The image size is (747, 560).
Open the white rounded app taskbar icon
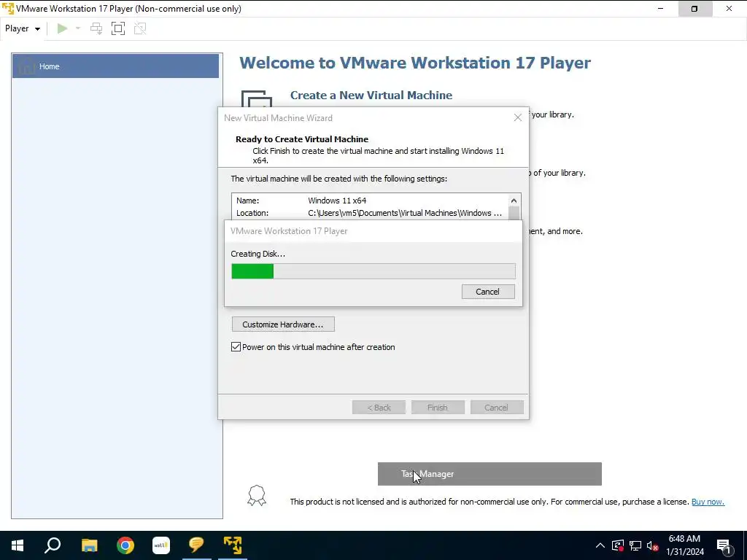coord(161,545)
